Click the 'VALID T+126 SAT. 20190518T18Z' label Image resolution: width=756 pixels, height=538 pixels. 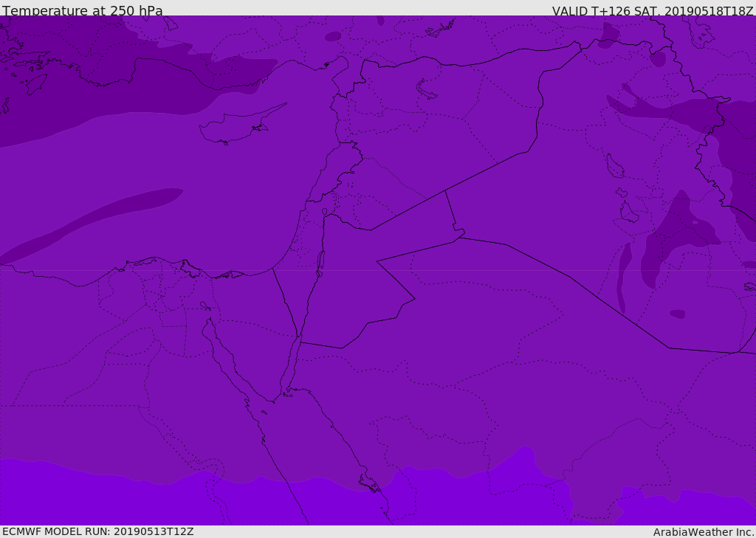coord(653,10)
